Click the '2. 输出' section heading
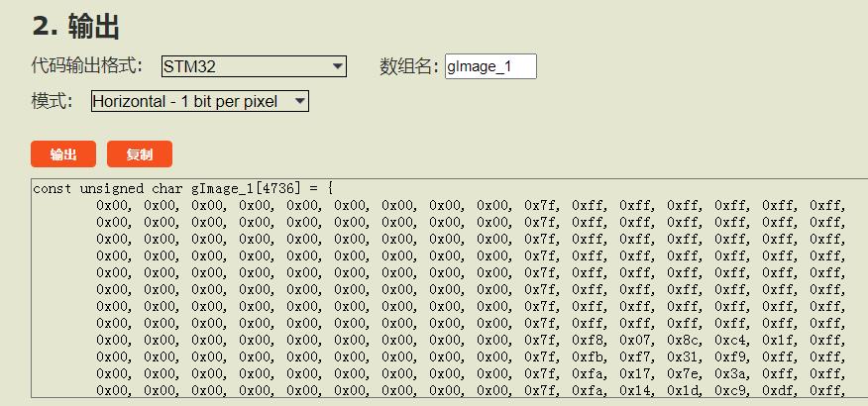Viewport: 868px width, 406px height. tap(76, 27)
